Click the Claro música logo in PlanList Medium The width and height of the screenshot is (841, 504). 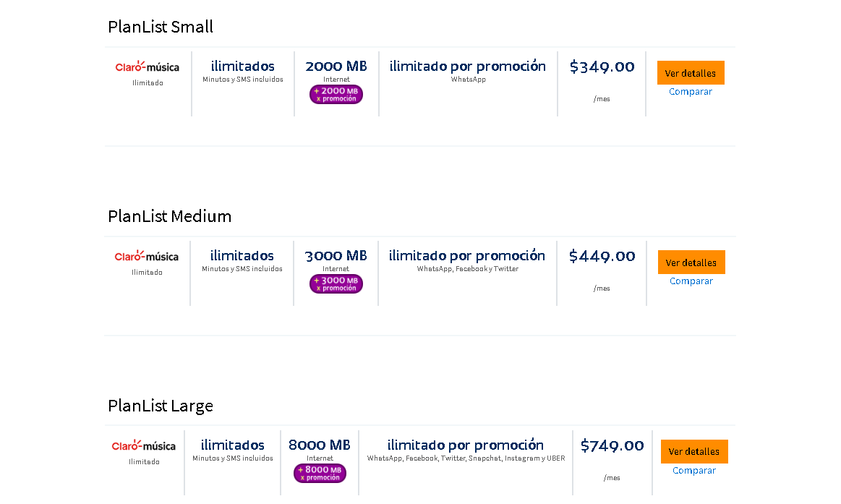click(x=147, y=257)
